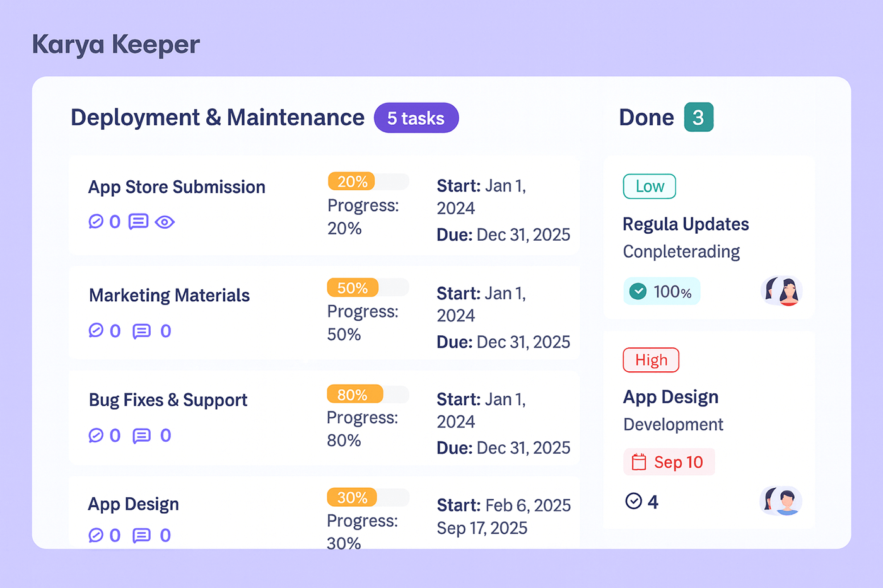Click the calendar icon beside Sep 10
The height and width of the screenshot is (588, 883).
click(x=639, y=461)
